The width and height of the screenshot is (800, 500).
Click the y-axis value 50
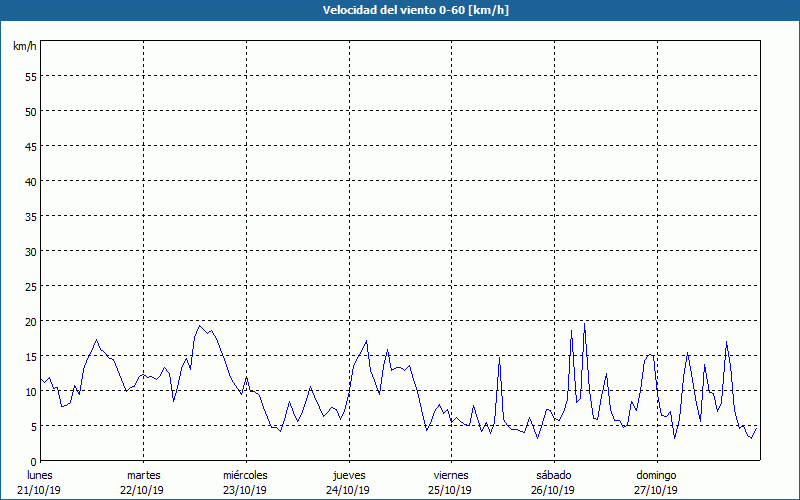(31, 112)
